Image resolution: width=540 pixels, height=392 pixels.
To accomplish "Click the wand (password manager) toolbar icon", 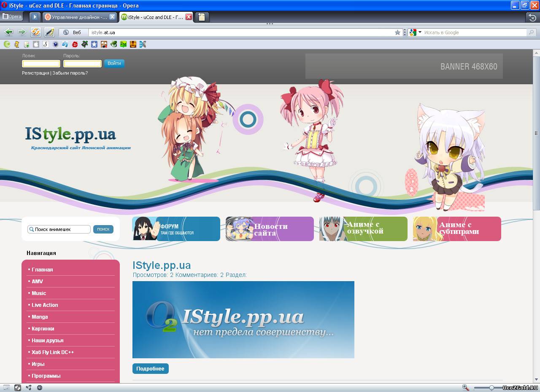I will (49, 32).
